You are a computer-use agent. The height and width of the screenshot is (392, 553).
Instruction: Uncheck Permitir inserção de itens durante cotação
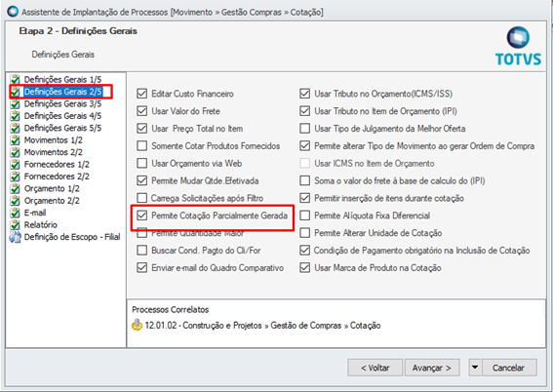pos(304,198)
